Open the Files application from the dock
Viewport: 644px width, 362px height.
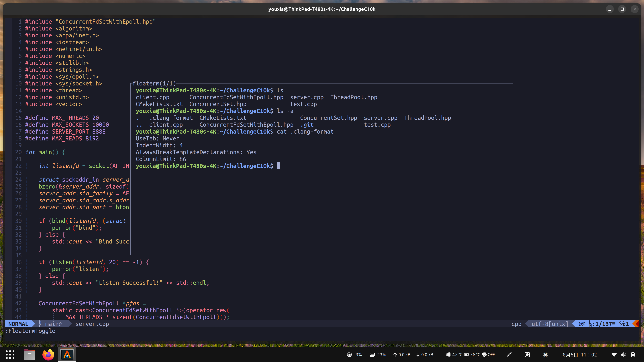pos(29,354)
